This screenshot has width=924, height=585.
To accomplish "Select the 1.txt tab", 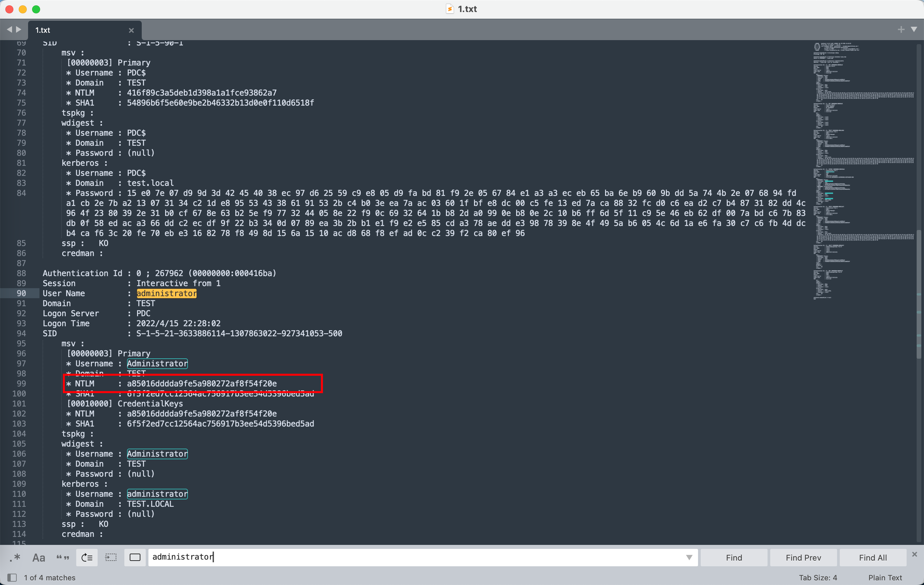I will [x=84, y=30].
